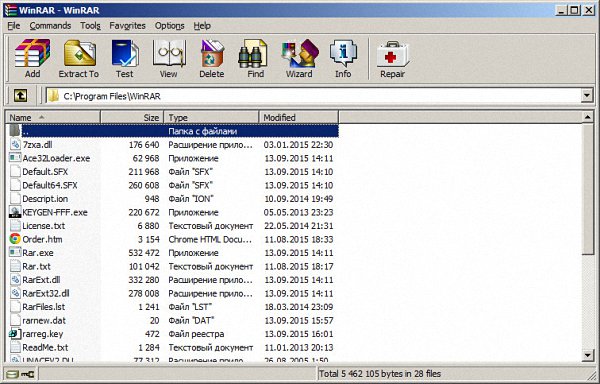This screenshot has width=600, height=384.
Task: Select the rarnew.dat file row
Action: click(x=172, y=320)
